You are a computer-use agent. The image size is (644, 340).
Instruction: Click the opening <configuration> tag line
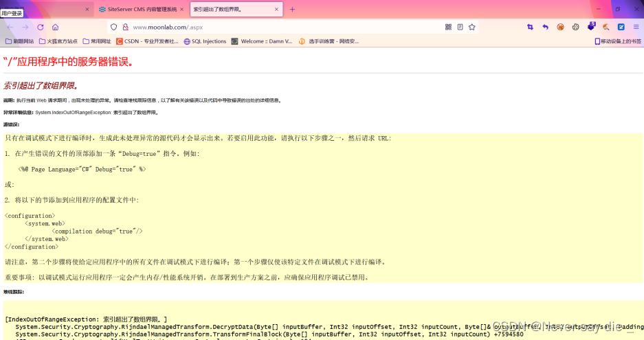[30, 216]
